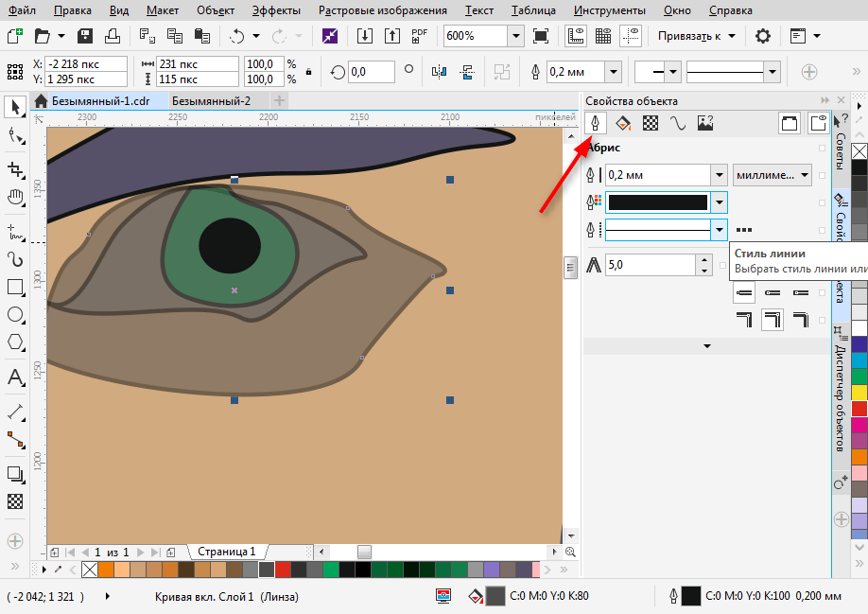The width and height of the screenshot is (868, 614).
Task: Click the line style settings ellipsis button
Action: coord(744,230)
